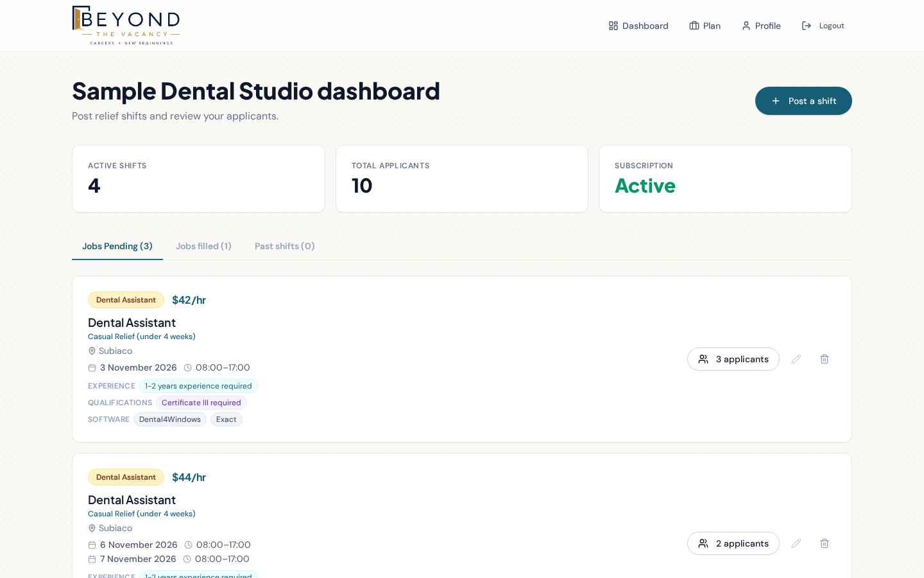Image resolution: width=924 pixels, height=578 pixels.
Task: Click the Dental Assistant badge on $44/hr card
Action: (x=126, y=477)
